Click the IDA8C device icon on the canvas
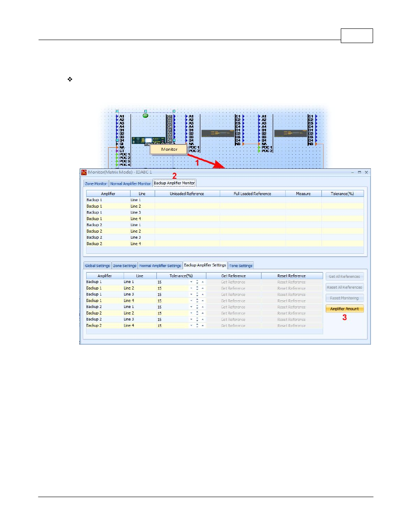Viewport: 411px width, 532px height. pos(148,140)
